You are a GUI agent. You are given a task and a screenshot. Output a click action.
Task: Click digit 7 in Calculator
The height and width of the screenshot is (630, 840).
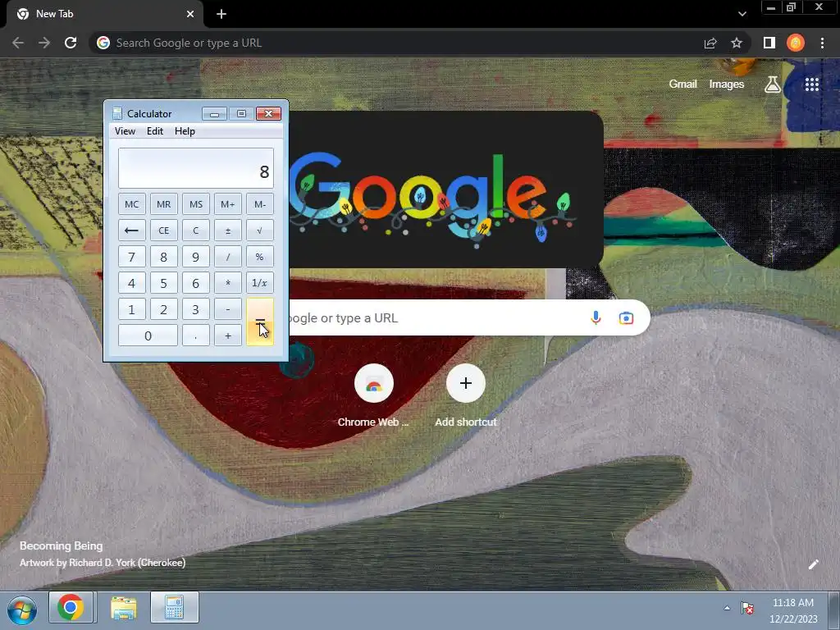tap(131, 257)
